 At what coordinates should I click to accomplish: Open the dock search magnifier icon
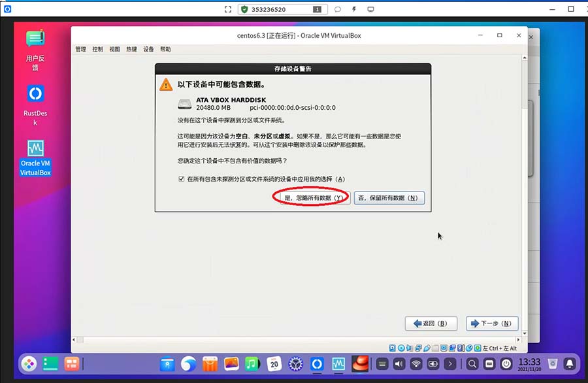click(x=472, y=364)
